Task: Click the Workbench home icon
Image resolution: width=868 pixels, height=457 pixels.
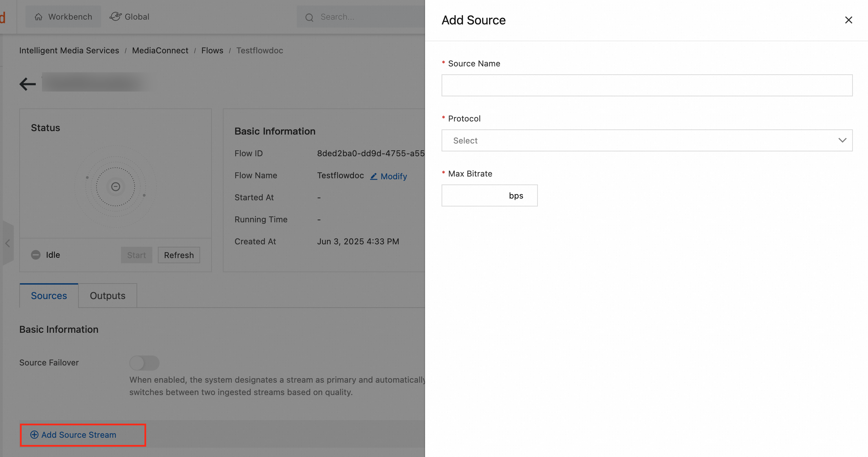Action: click(39, 17)
